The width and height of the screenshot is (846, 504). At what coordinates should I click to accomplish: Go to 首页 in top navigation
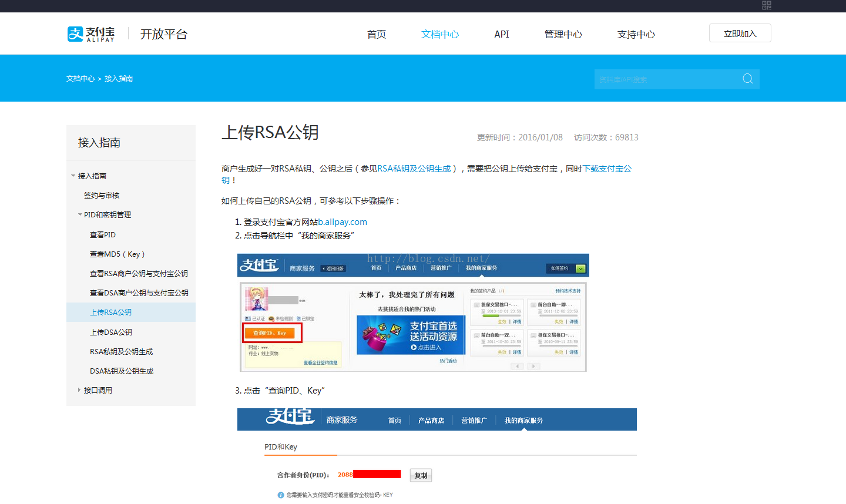(x=377, y=34)
